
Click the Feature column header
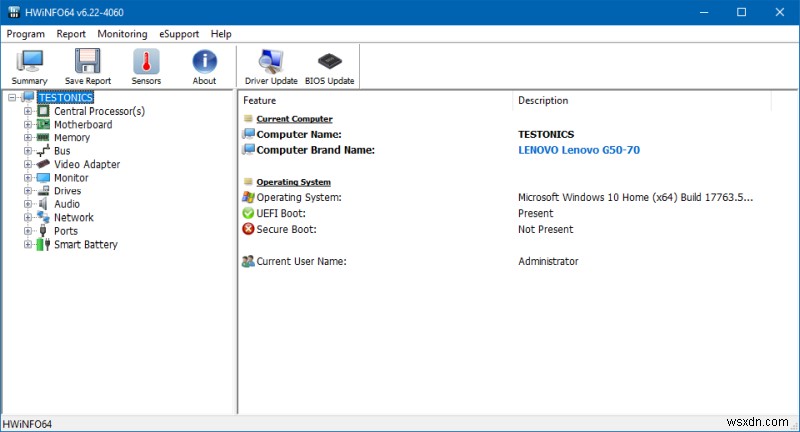tap(260, 100)
